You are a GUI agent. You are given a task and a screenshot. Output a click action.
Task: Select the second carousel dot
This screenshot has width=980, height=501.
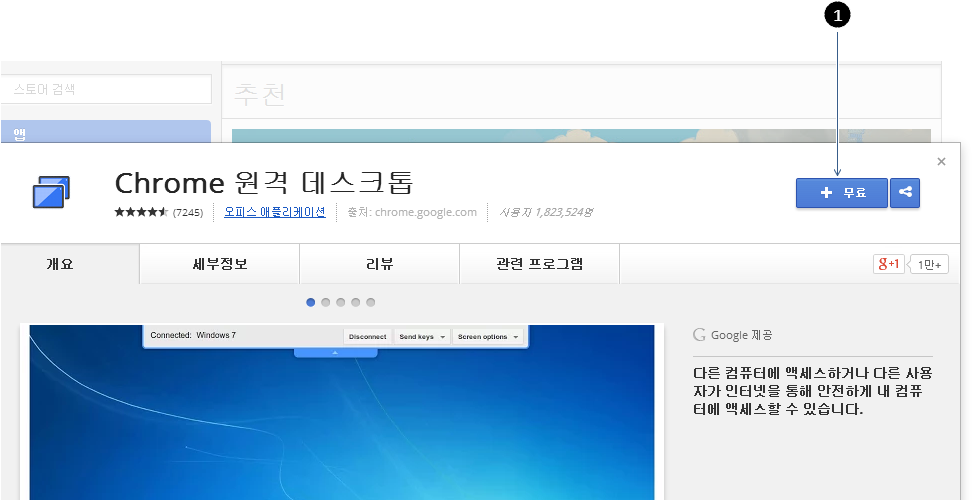(326, 302)
